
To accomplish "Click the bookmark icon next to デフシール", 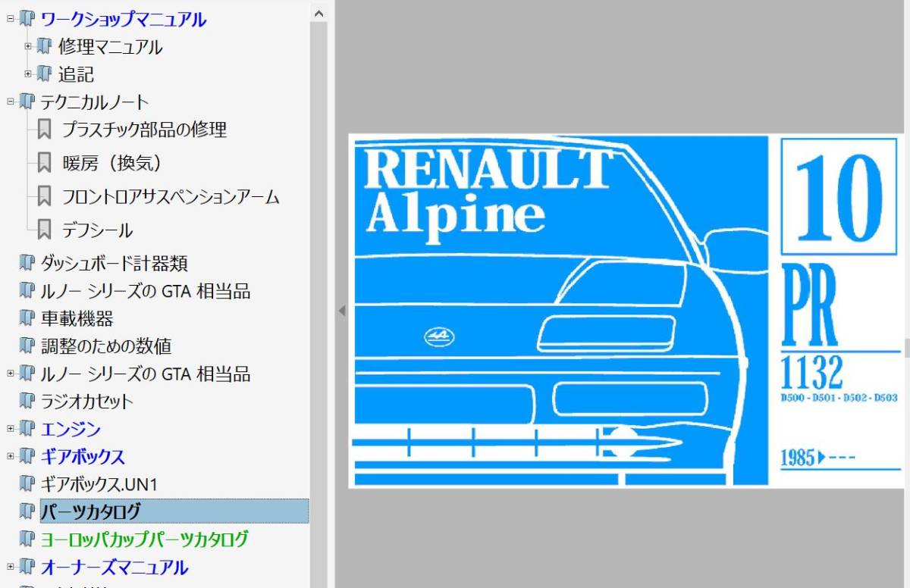I will (44, 230).
